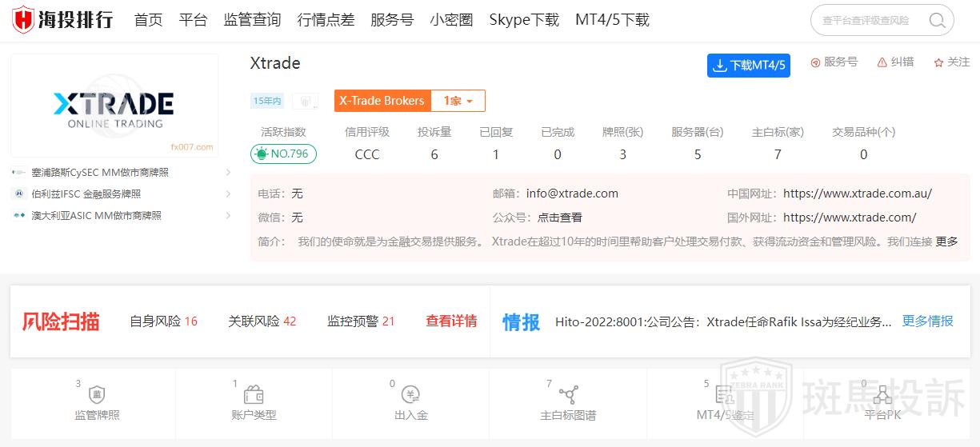Click the 更多情报 link

pyautogui.click(x=927, y=321)
